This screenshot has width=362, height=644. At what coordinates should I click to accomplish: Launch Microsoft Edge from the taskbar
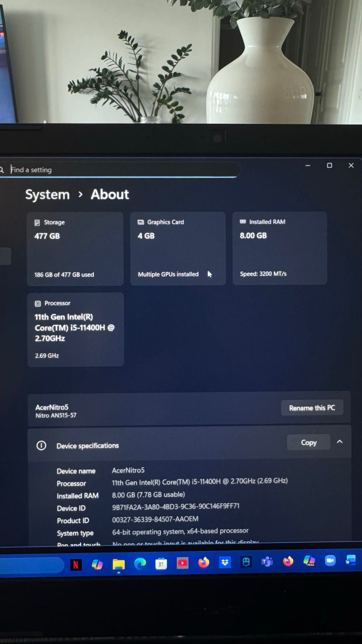coord(140,564)
